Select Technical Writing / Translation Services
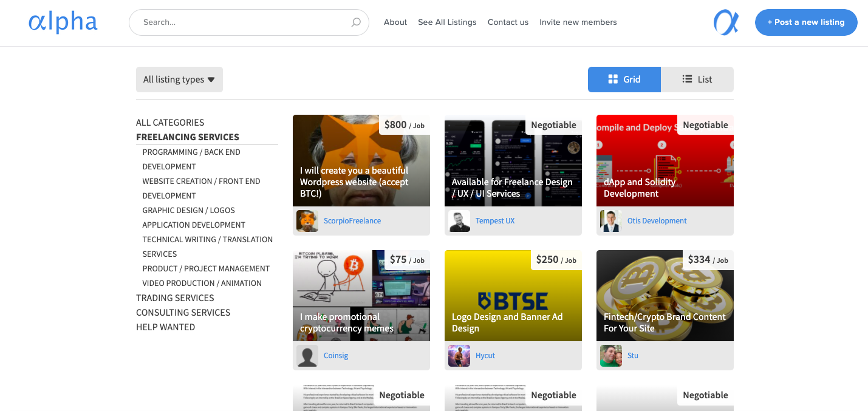This screenshot has width=868, height=411. [x=208, y=246]
